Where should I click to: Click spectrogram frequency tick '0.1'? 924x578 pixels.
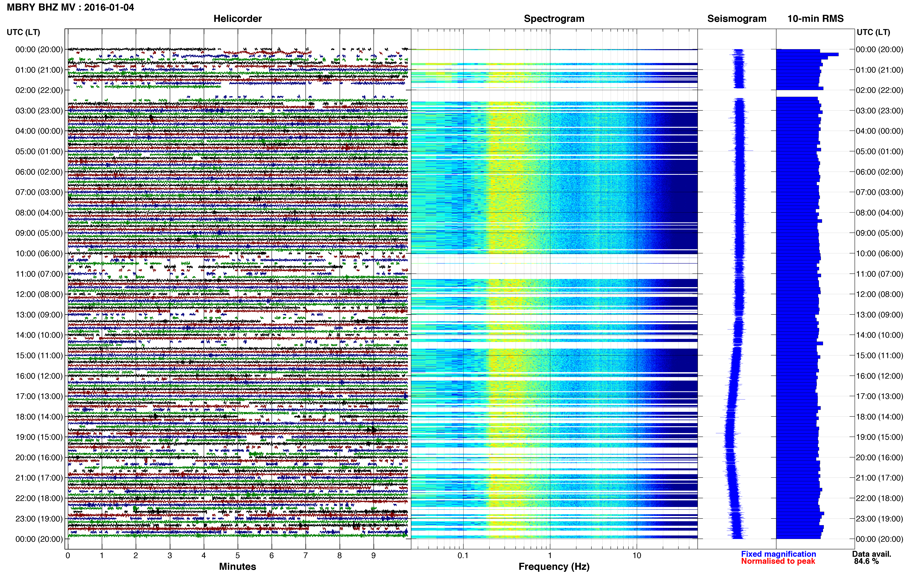(x=463, y=555)
